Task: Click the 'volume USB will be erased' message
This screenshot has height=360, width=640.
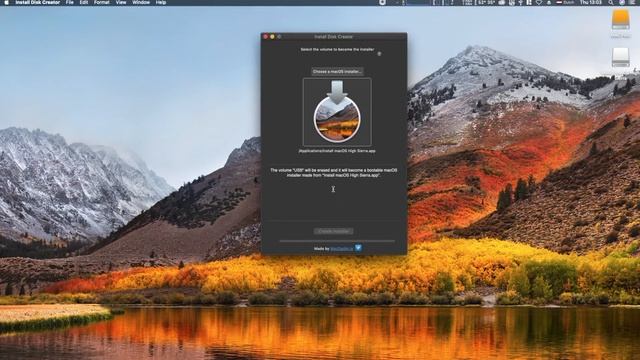Action: [x=333, y=173]
